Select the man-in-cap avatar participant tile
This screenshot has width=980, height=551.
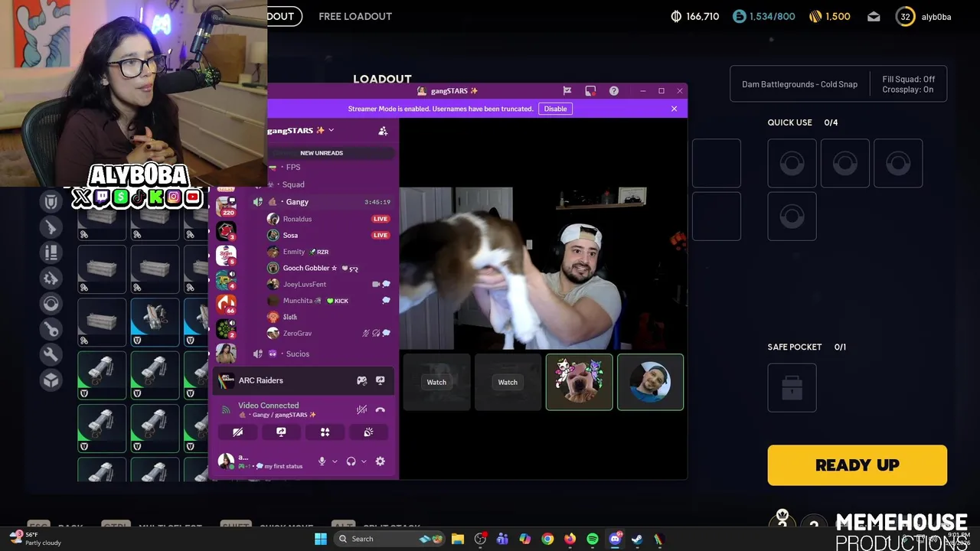pyautogui.click(x=651, y=382)
